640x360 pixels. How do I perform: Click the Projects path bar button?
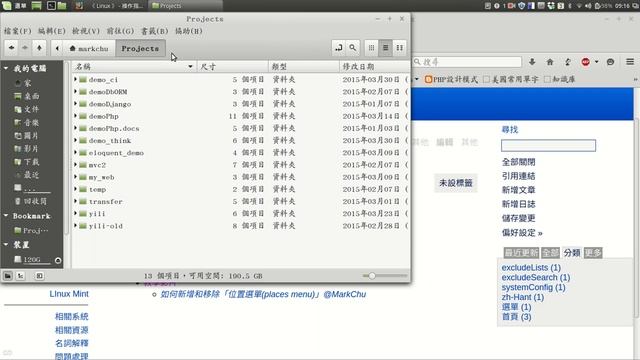pos(140,48)
